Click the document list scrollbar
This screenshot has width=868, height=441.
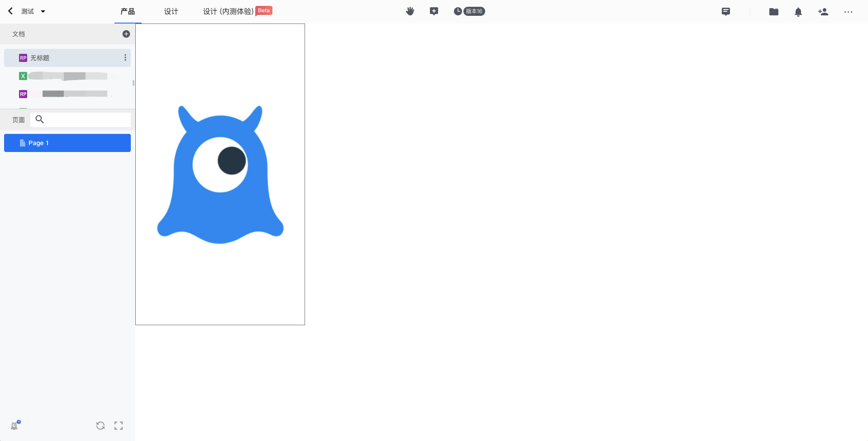(134, 83)
